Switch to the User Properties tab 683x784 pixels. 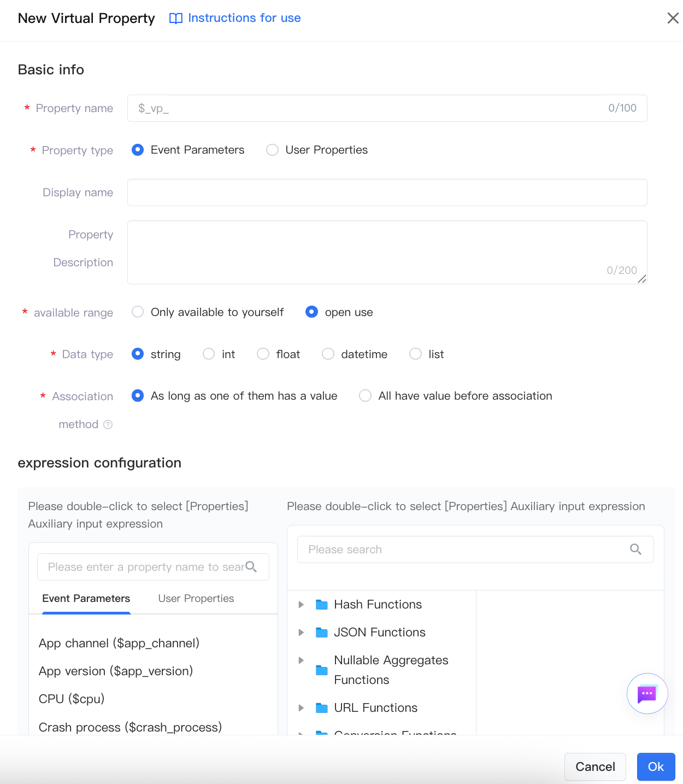point(196,599)
